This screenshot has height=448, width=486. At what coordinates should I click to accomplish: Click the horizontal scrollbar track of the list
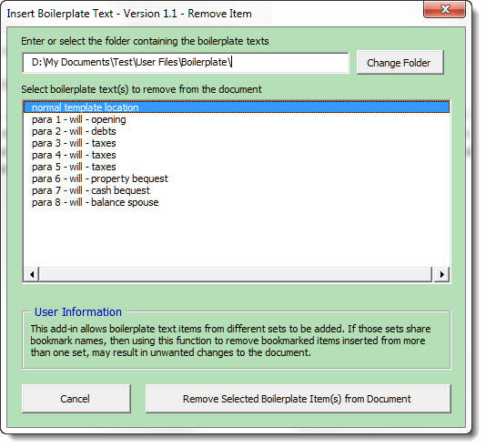[236, 274]
